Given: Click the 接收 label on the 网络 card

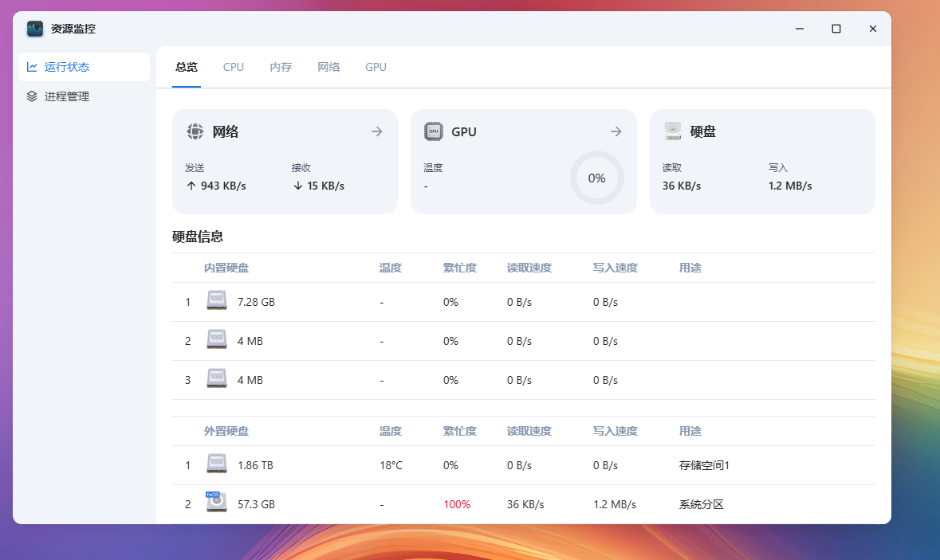Looking at the screenshot, I should [x=301, y=168].
